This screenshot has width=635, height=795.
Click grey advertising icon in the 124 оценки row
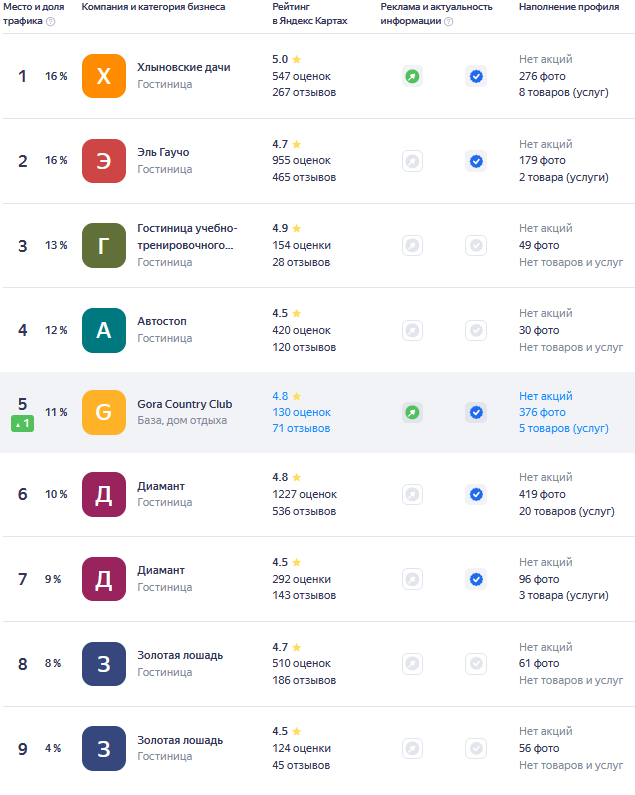(x=412, y=748)
